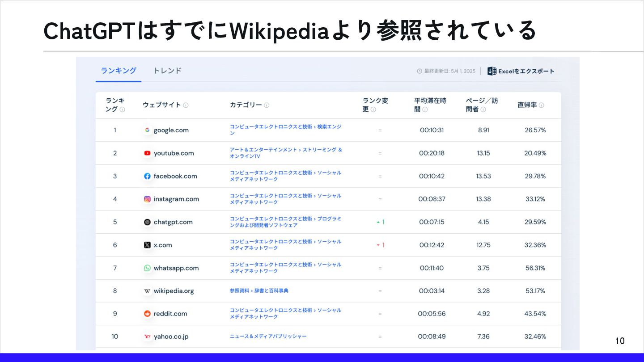The image size is (644, 362).
Task: Click the 8.91 pages-per-visitor value
Action: pyautogui.click(x=483, y=130)
